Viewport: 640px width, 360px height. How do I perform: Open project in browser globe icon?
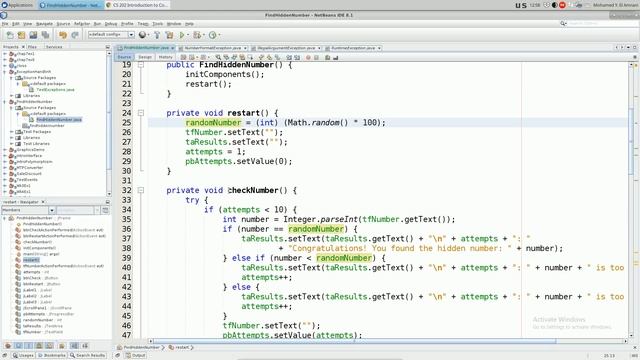point(142,35)
